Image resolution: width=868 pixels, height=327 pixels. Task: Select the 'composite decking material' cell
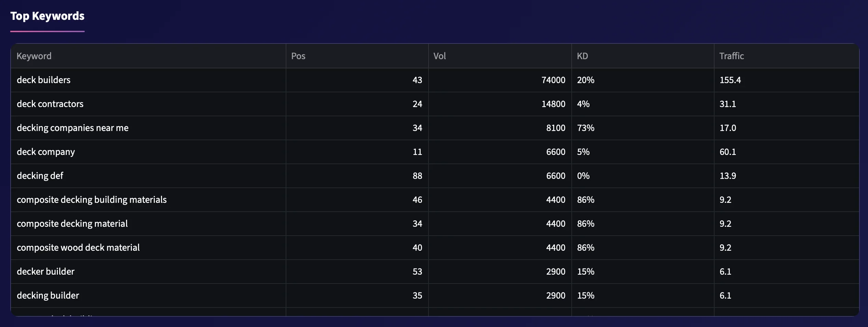(72, 224)
